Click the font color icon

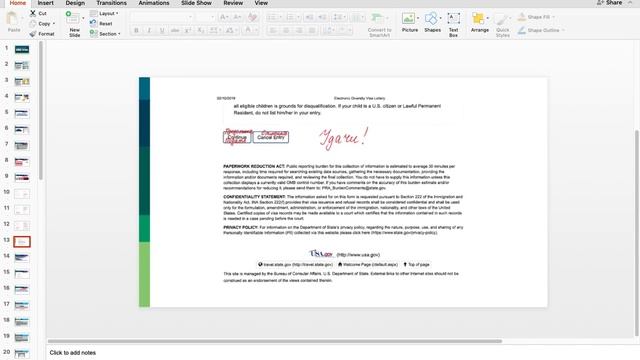248,30
